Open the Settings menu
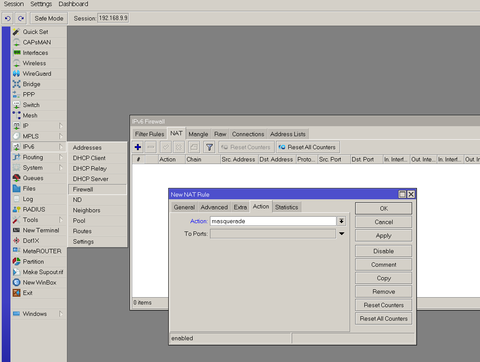This screenshot has width=480, height=362. coord(41,4)
